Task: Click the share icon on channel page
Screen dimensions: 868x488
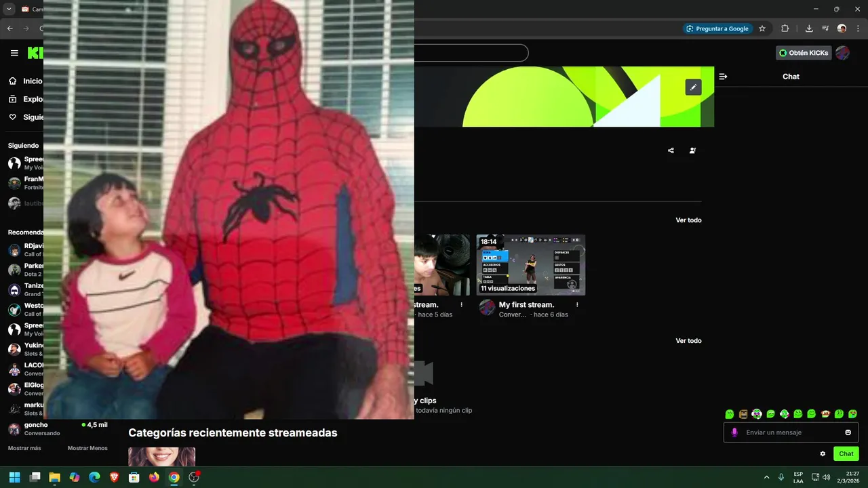Action: (671, 150)
